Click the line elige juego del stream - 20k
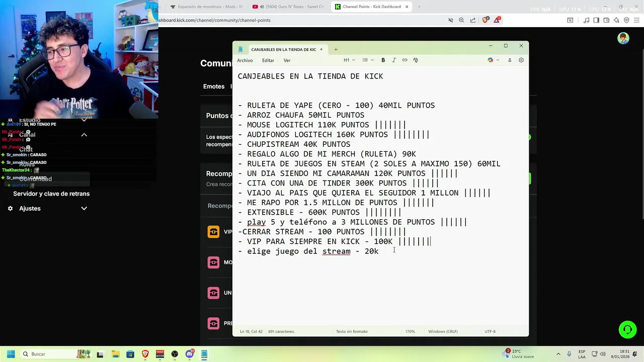The height and width of the screenshot is (362, 644). click(308, 251)
